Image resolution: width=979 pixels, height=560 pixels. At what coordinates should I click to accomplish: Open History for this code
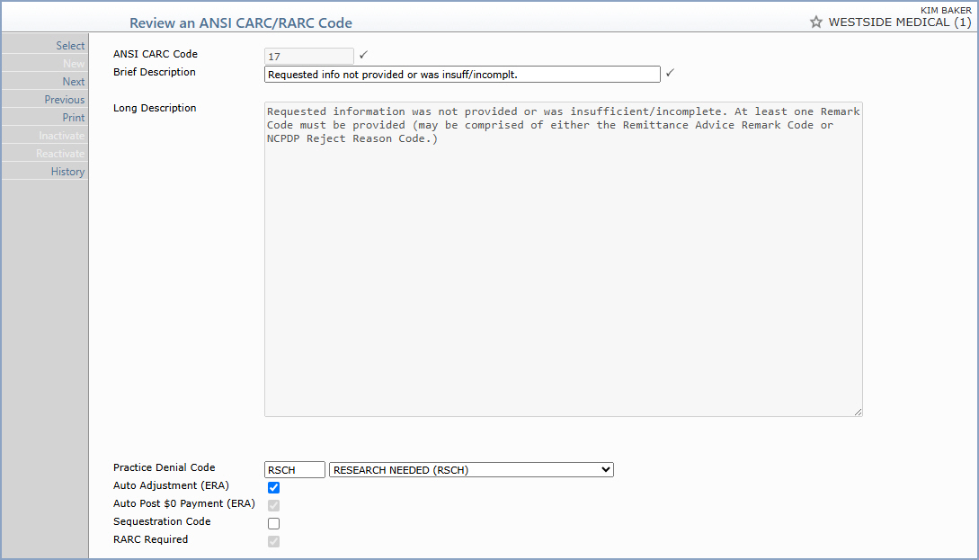click(68, 172)
